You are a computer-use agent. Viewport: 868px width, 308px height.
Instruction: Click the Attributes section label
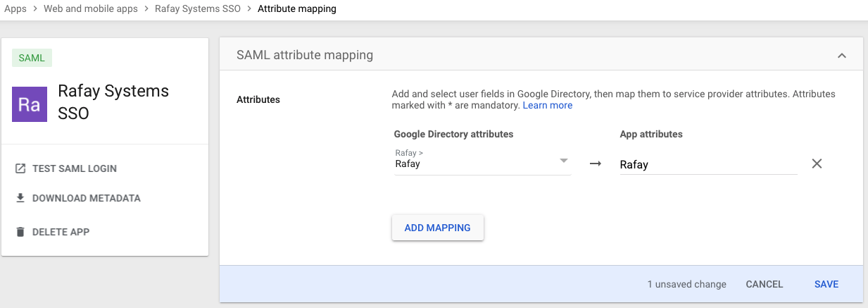tap(258, 99)
